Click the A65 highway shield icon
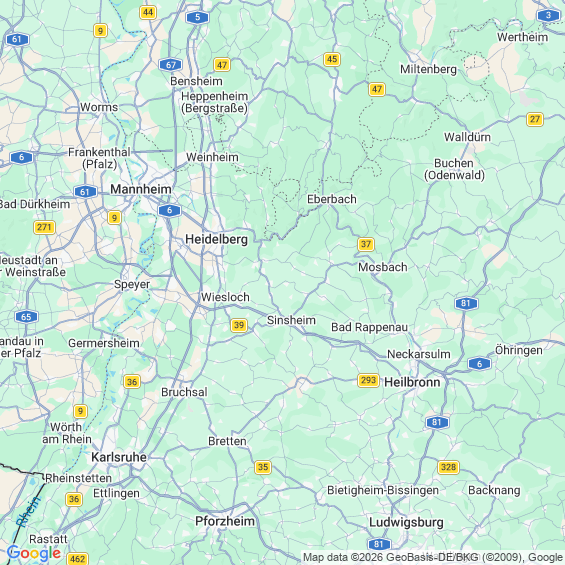 pos(26,317)
